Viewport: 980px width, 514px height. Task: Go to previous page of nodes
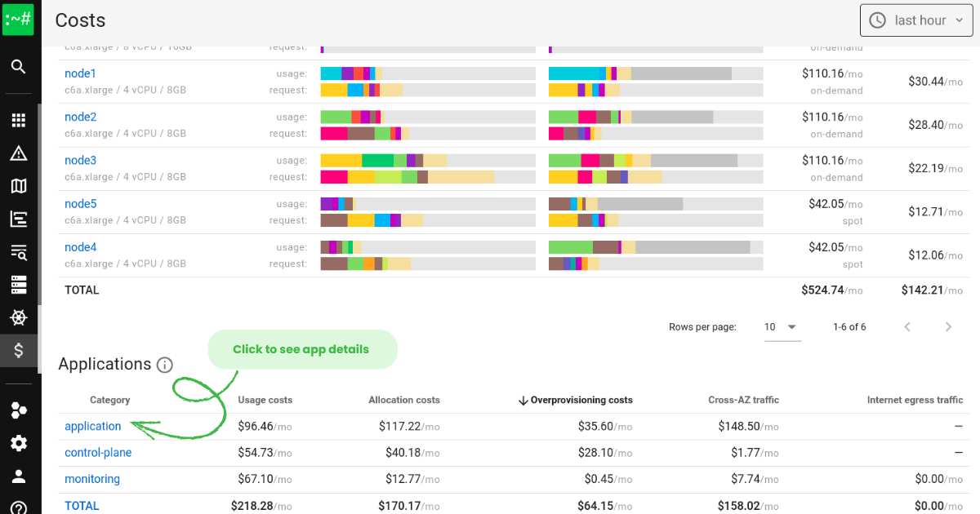coord(907,327)
